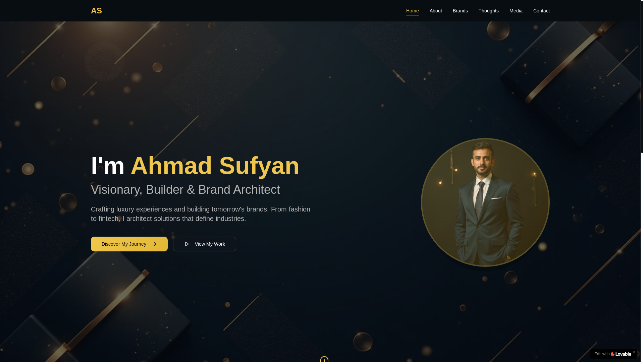Open the Media page
This screenshot has height=362, width=644.
516,11
